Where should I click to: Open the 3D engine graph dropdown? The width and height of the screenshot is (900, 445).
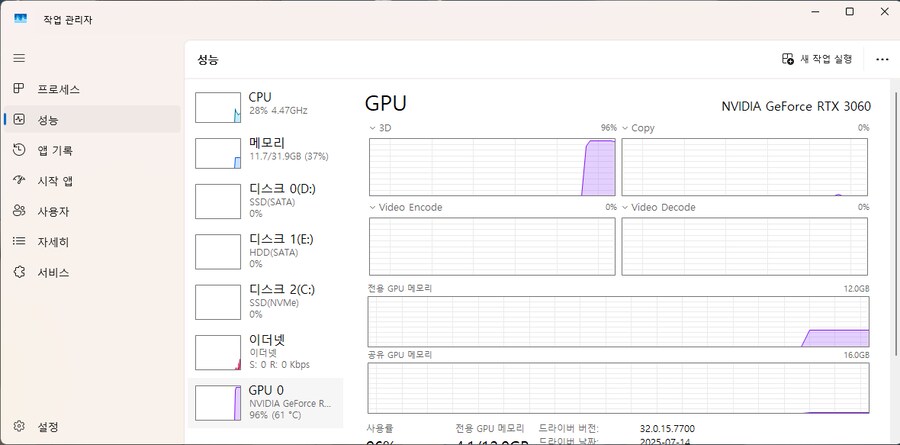point(373,127)
